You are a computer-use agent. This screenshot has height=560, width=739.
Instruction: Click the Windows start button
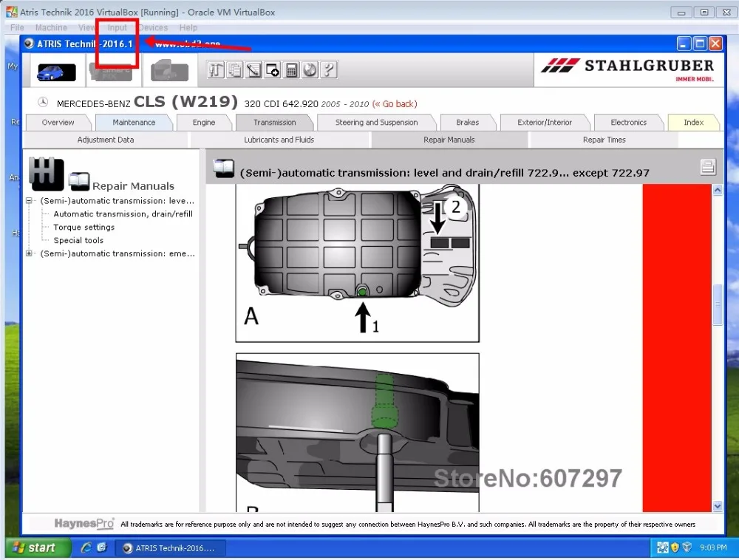pyautogui.click(x=38, y=547)
